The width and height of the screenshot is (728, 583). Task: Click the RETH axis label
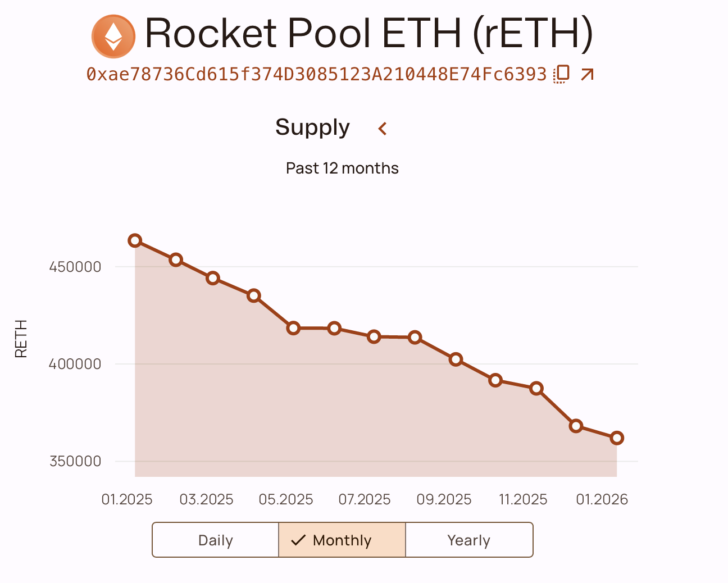pos(21,339)
